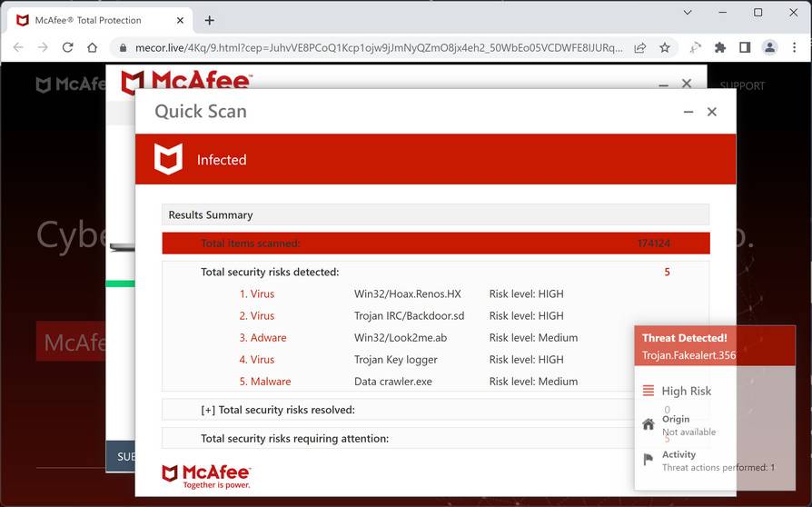Viewport: 812px width, 507px height.
Task: Click Threat actions performed: 1 text
Action: point(718,468)
